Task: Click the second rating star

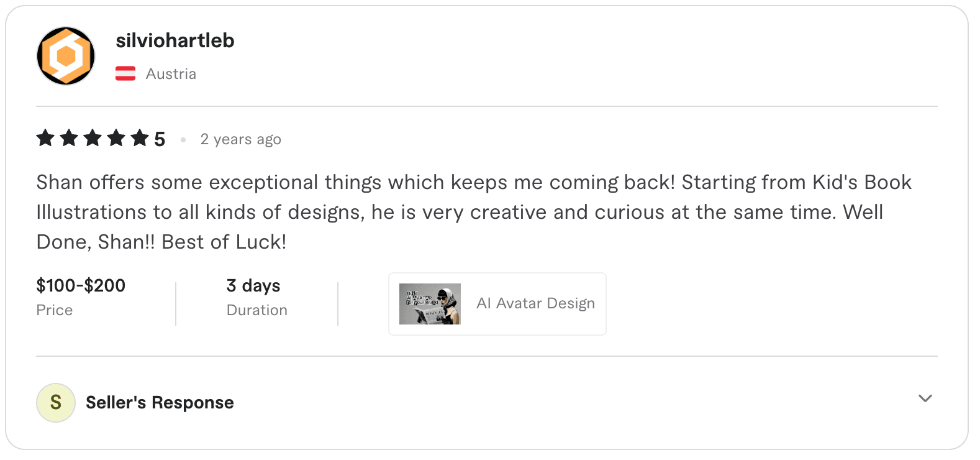Action: (x=69, y=138)
